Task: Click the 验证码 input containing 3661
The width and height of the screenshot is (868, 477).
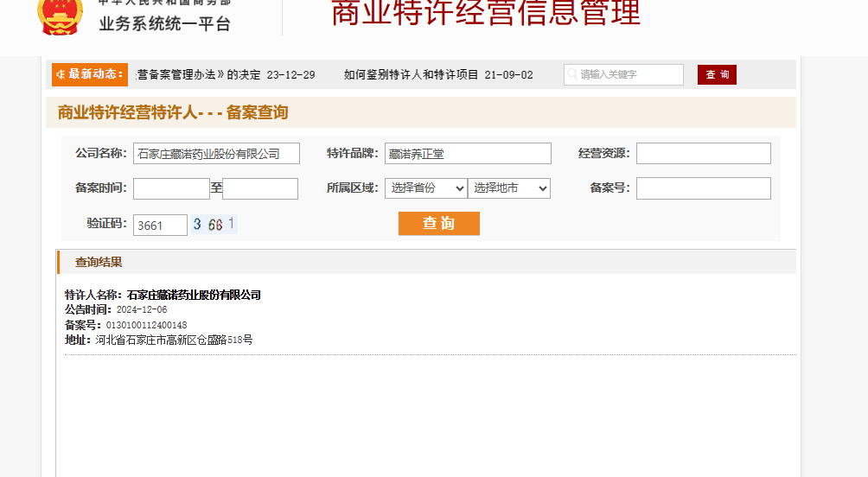Action: (161, 225)
